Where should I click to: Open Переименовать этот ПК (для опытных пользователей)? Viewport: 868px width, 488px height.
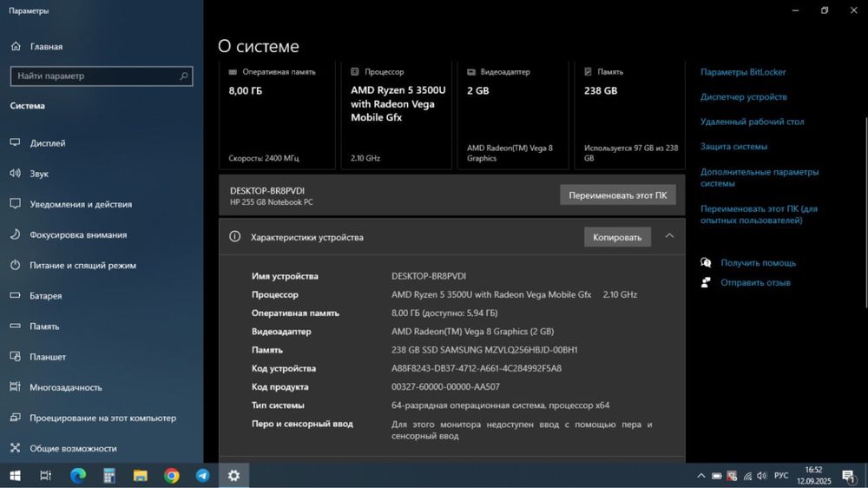click(759, 214)
